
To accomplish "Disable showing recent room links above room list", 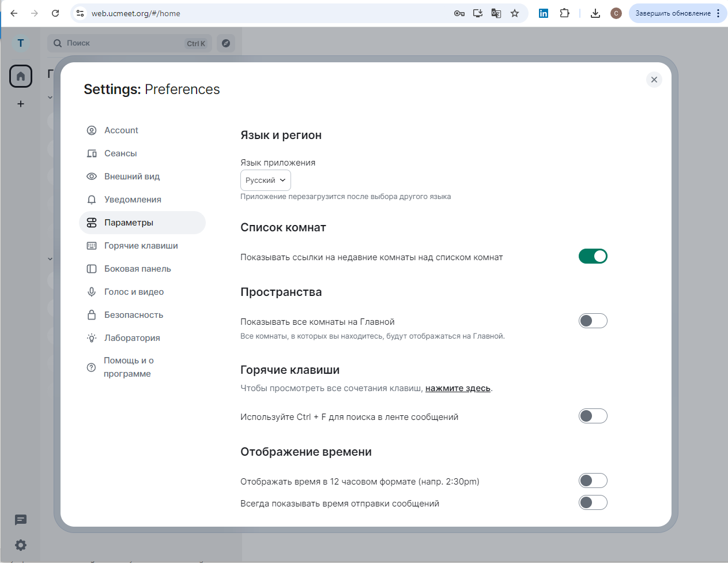I will (593, 256).
